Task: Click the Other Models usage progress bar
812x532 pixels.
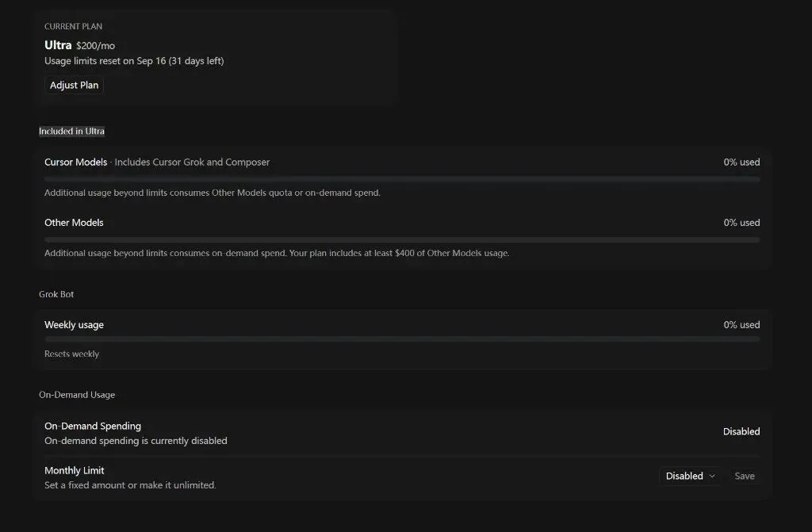Action: tap(402, 240)
